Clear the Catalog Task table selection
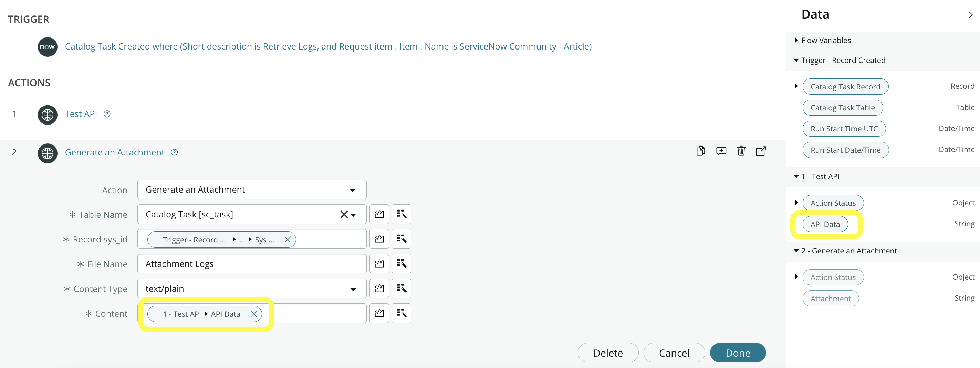Screen dimensions: 980x368 344,214
